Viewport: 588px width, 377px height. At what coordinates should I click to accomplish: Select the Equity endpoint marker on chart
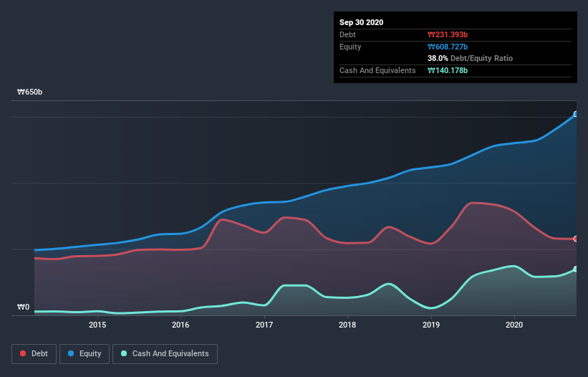pyautogui.click(x=576, y=114)
